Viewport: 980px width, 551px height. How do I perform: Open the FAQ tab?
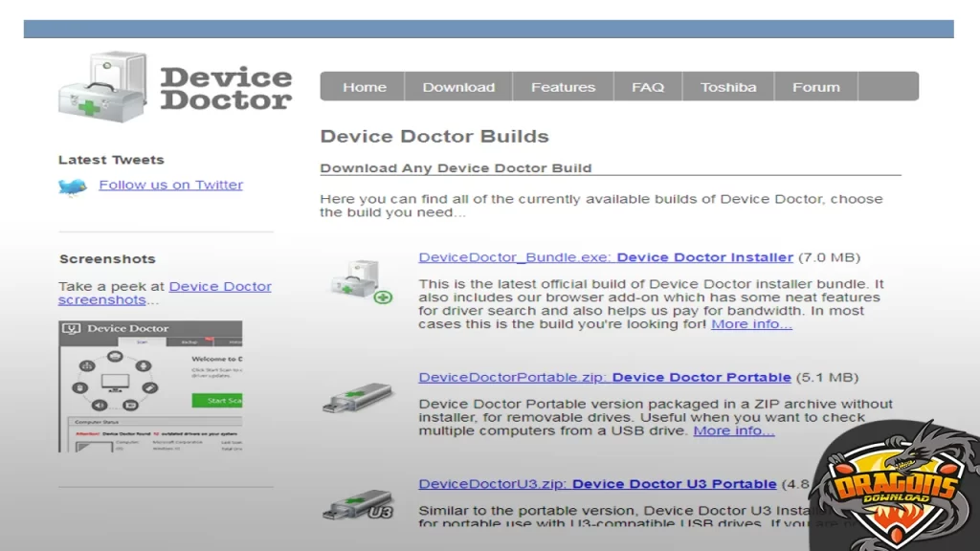tap(648, 86)
